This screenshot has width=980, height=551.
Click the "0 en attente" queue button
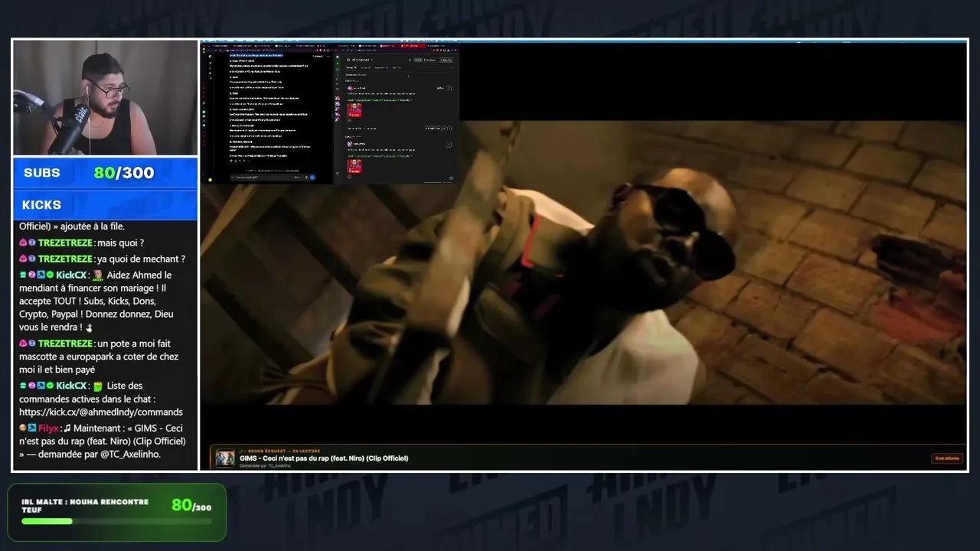(947, 458)
